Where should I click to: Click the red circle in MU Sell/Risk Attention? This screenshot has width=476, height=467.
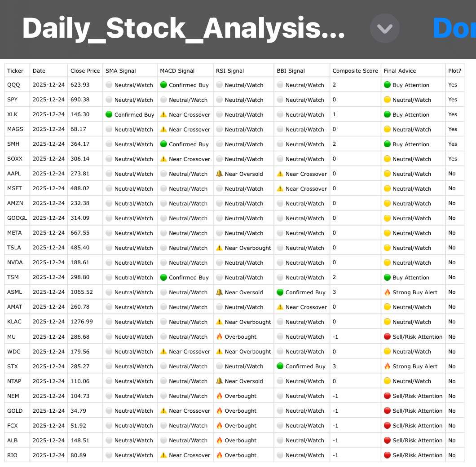(x=387, y=336)
